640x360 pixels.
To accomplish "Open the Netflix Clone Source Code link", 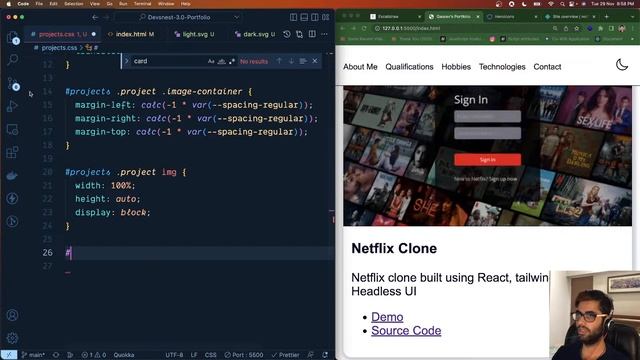I will pyautogui.click(x=406, y=331).
